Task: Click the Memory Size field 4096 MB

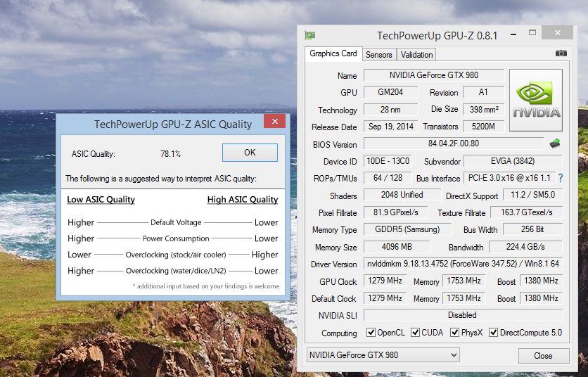Action: (x=397, y=247)
